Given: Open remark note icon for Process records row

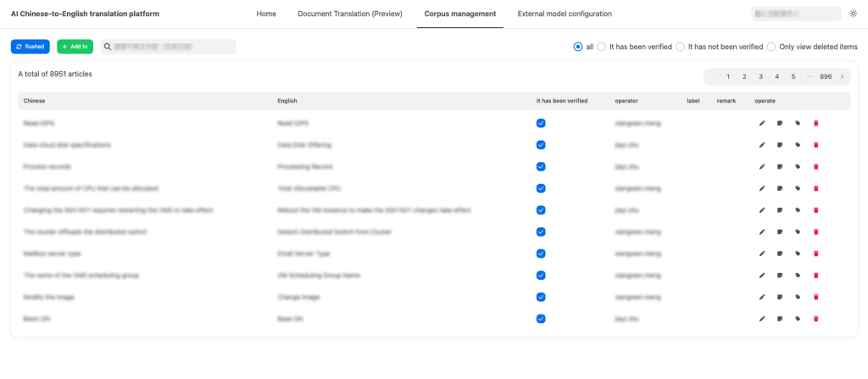Looking at the screenshot, I should point(780,167).
